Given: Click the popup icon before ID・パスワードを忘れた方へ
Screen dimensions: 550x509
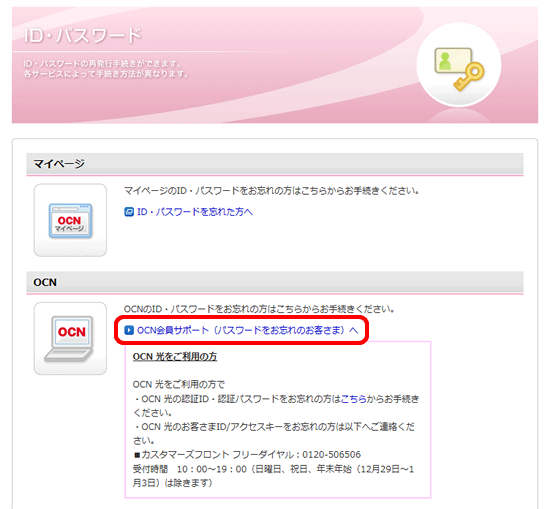Looking at the screenshot, I should (x=129, y=212).
